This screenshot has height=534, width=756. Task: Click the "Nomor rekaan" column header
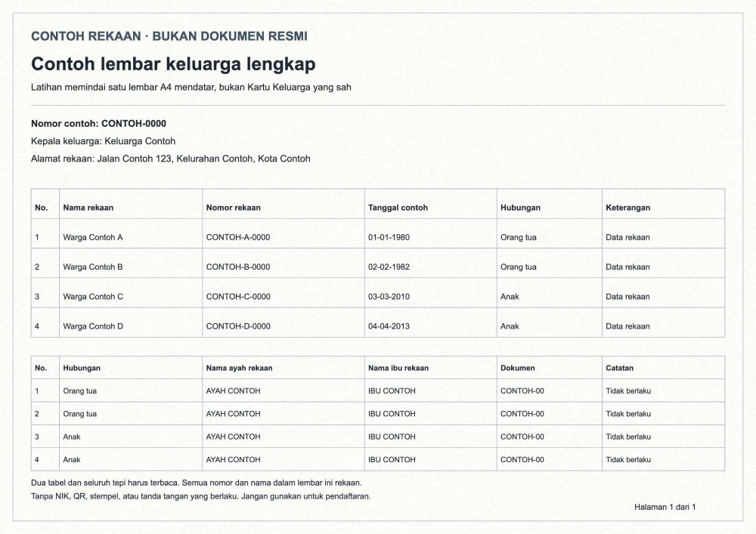tap(234, 208)
